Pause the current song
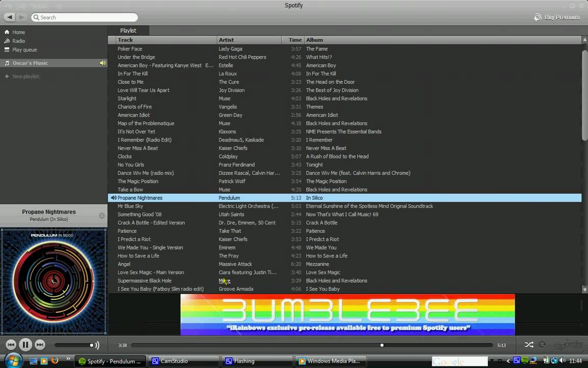This screenshot has height=368, width=588. tap(26, 344)
